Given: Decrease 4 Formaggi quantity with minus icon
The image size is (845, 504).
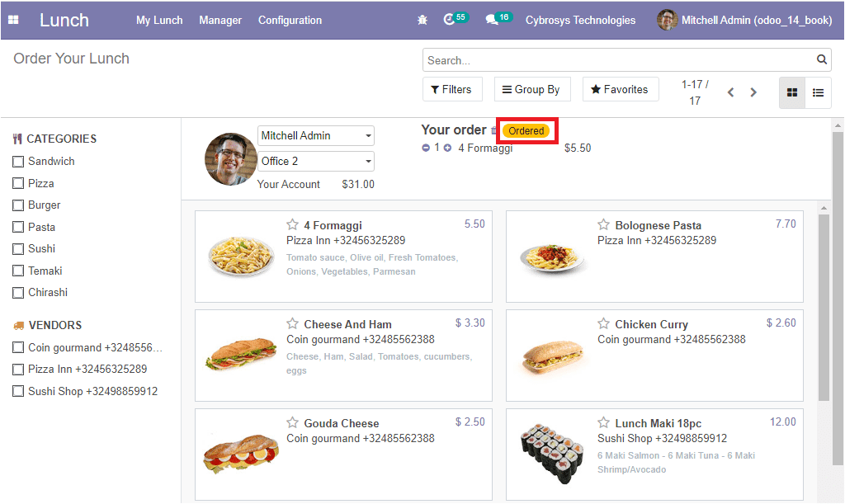Looking at the screenshot, I should point(426,148).
